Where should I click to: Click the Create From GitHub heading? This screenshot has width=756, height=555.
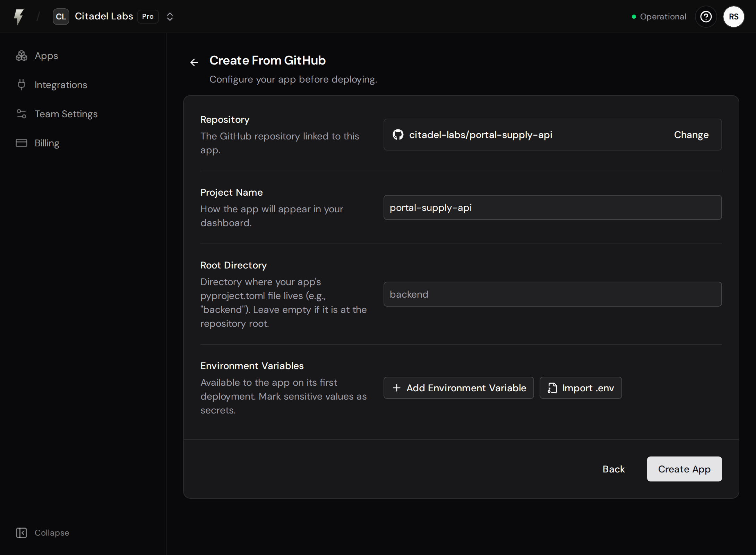click(x=267, y=60)
